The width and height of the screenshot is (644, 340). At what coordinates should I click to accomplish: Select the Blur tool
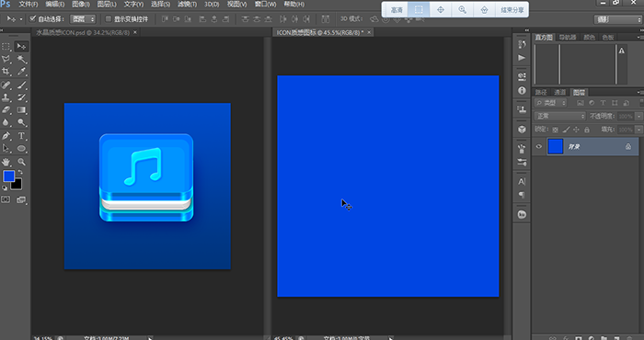point(6,122)
